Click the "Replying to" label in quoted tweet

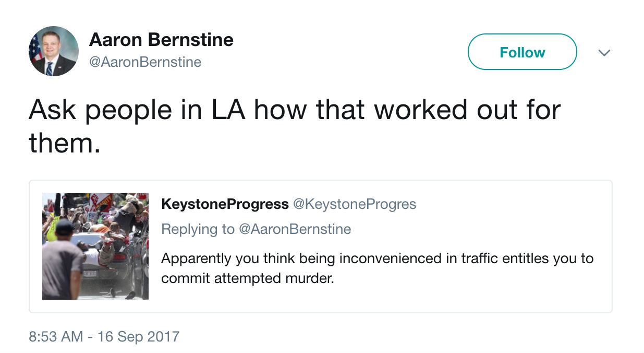pyautogui.click(x=198, y=229)
